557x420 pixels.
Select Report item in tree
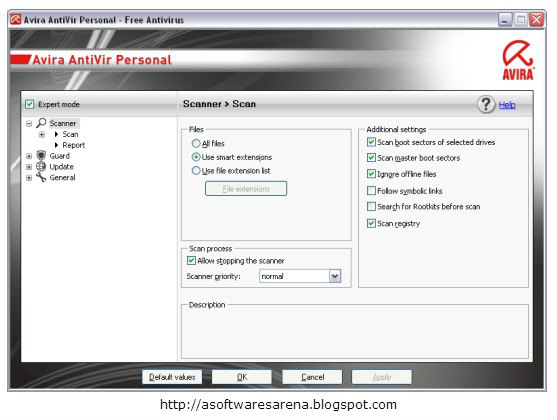click(x=74, y=145)
